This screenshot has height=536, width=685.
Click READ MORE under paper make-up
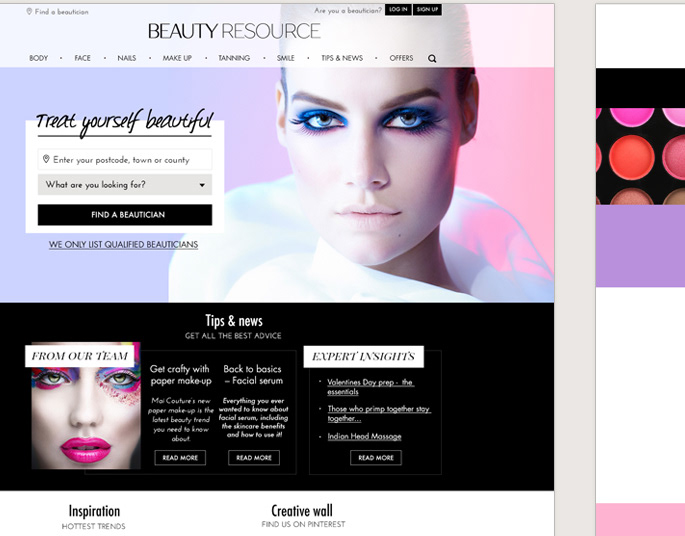tap(180, 458)
